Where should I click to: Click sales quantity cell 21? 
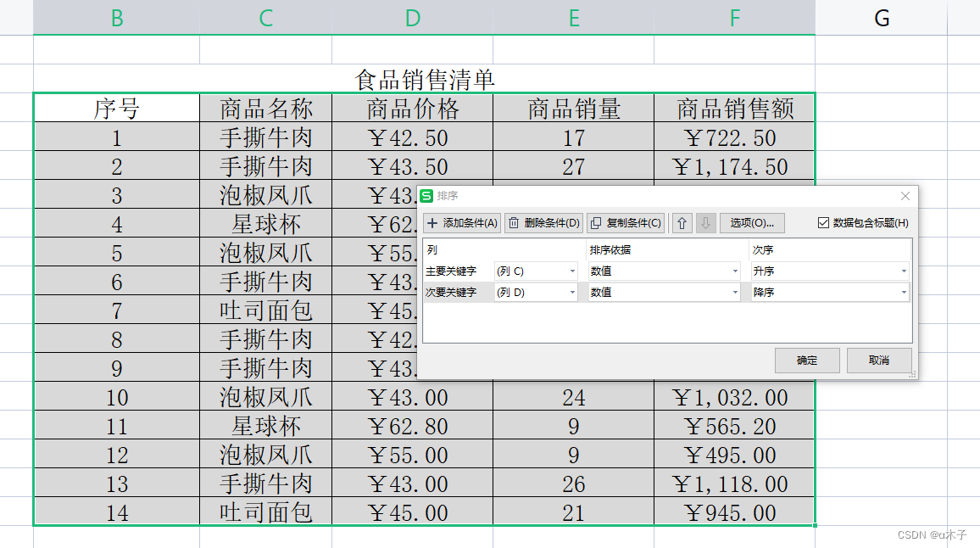click(x=574, y=512)
